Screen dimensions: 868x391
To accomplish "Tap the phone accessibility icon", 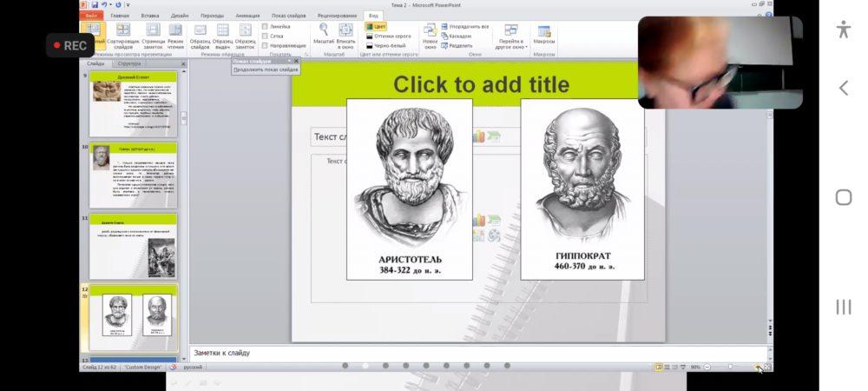I will [x=844, y=29].
